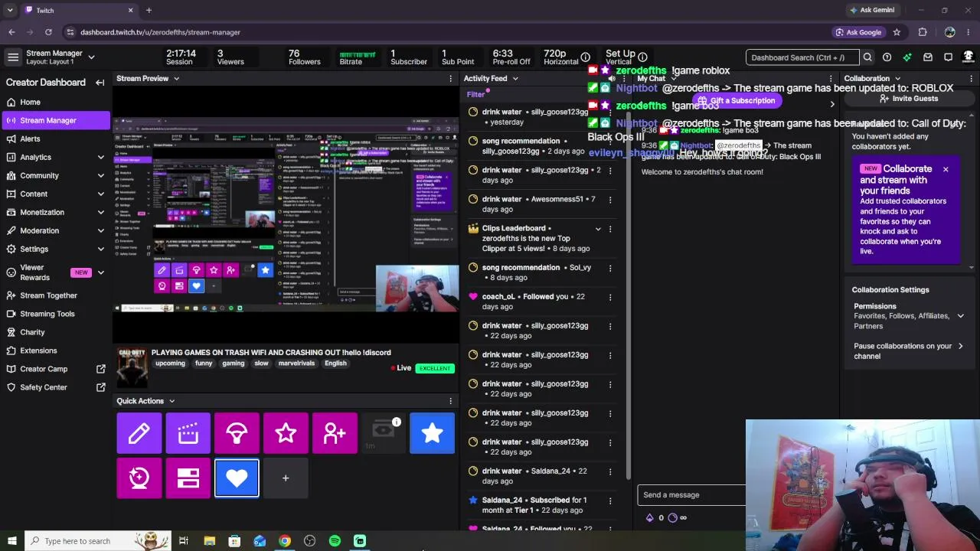Expand the Stream Preview panel dropdown
The height and width of the screenshot is (551, 980).
tap(176, 79)
